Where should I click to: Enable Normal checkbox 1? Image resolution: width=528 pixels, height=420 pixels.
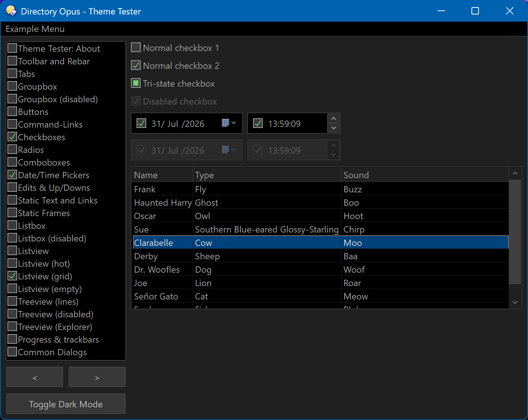[x=136, y=48]
